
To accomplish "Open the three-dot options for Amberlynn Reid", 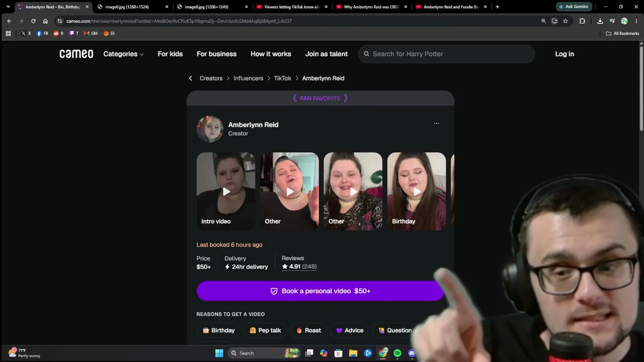I will (436, 123).
